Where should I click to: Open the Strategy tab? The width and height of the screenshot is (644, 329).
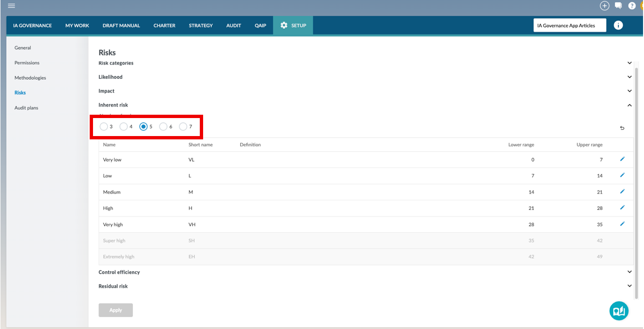pyautogui.click(x=201, y=26)
